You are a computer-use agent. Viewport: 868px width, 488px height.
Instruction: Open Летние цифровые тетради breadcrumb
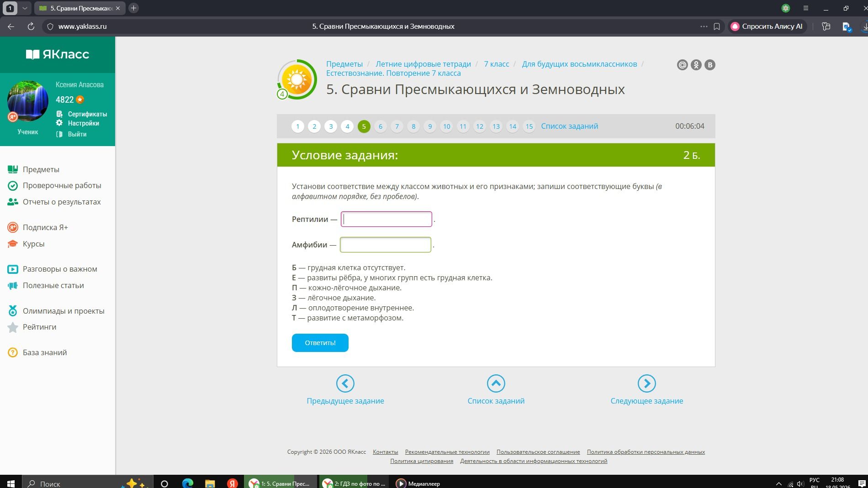pyautogui.click(x=423, y=64)
